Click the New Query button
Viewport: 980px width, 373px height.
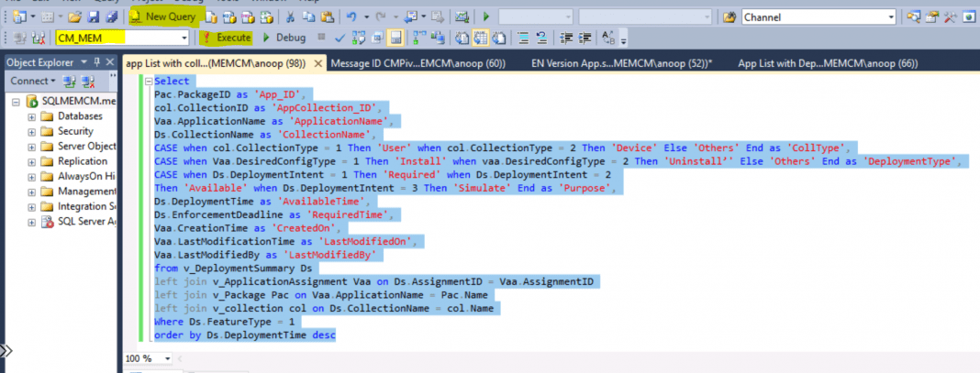click(162, 16)
